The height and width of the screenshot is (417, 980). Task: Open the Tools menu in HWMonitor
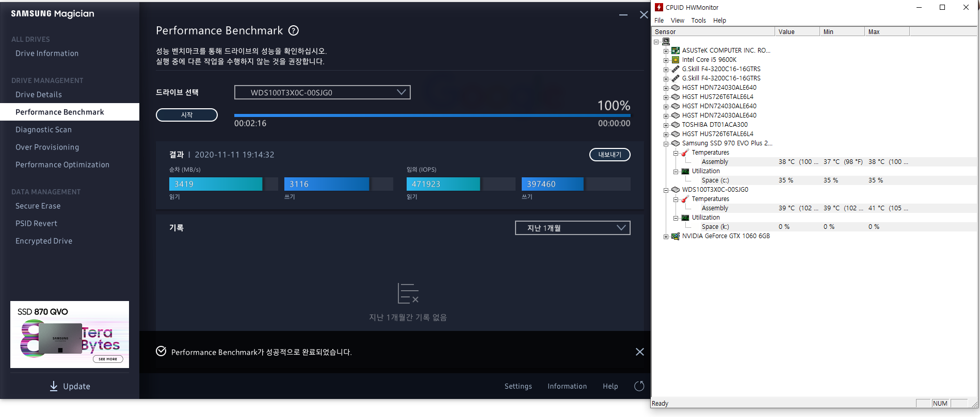coord(699,21)
